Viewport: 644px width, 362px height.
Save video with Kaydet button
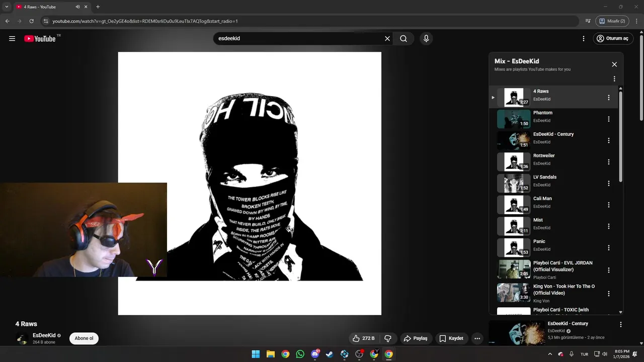click(x=451, y=338)
